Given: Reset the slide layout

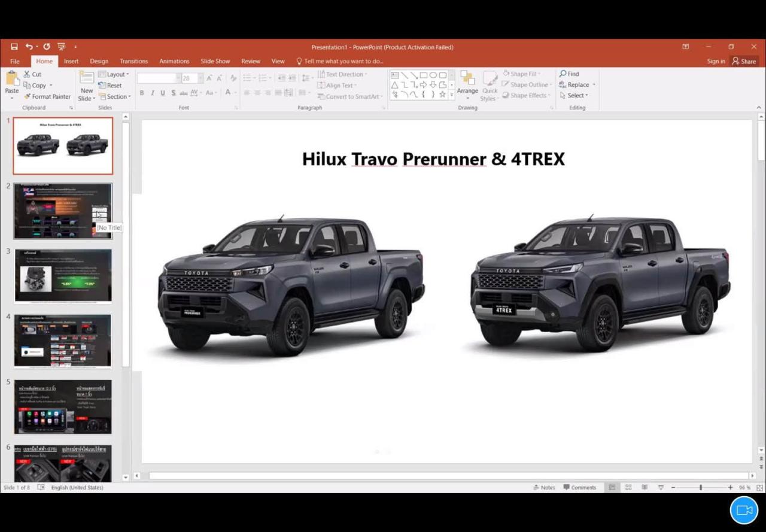Looking at the screenshot, I should pos(110,85).
